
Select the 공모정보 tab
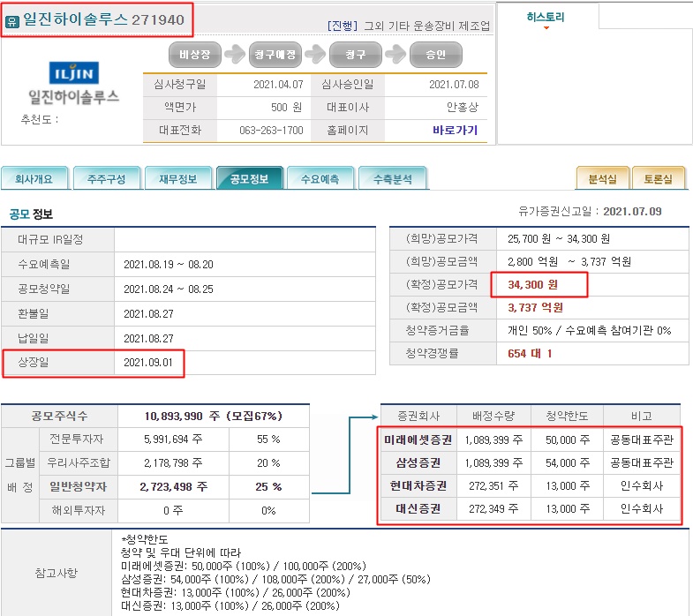pyautogui.click(x=250, y=178)
